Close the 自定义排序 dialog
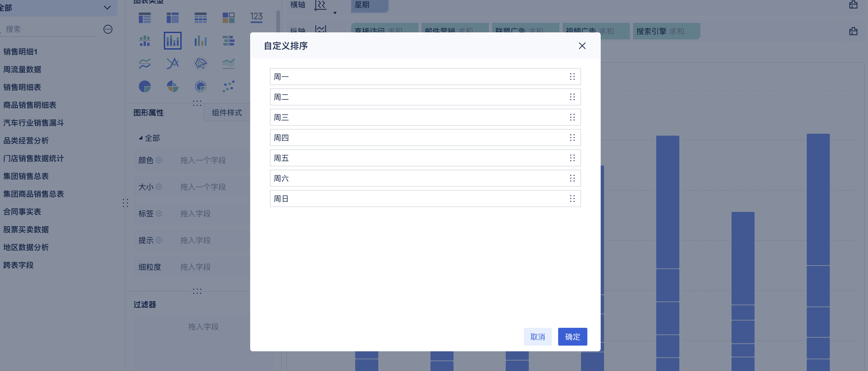868x371 pixels. (582, 46)
